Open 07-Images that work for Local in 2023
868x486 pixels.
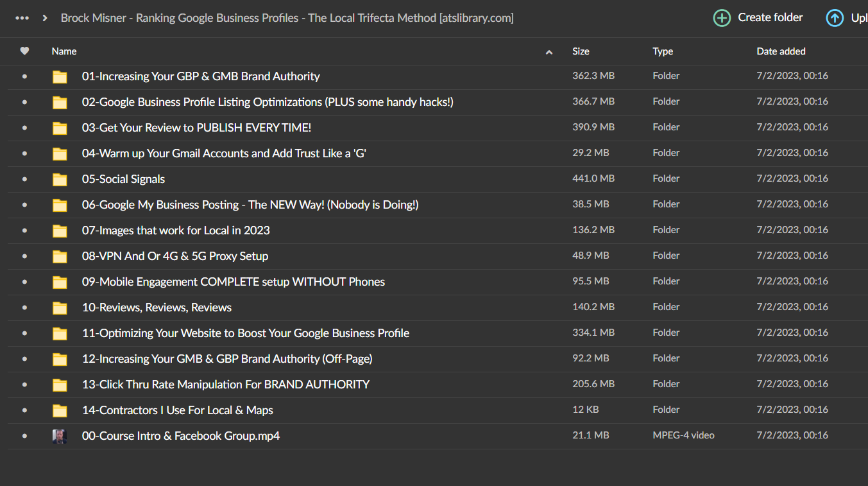click(x=176, y=230)
